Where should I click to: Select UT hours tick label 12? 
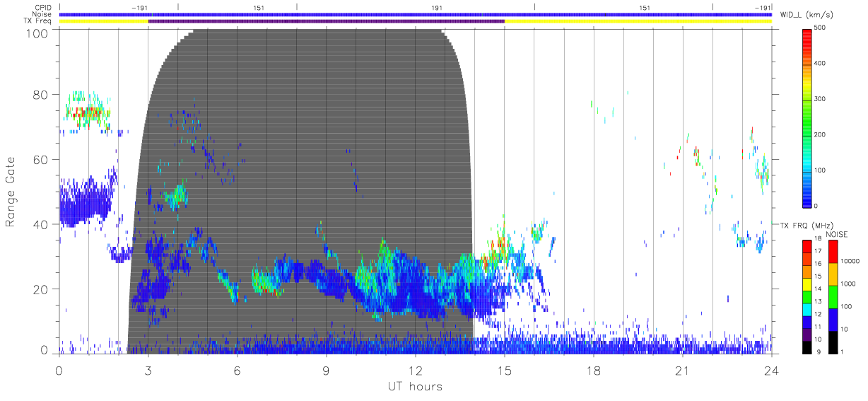click(415, 370)
